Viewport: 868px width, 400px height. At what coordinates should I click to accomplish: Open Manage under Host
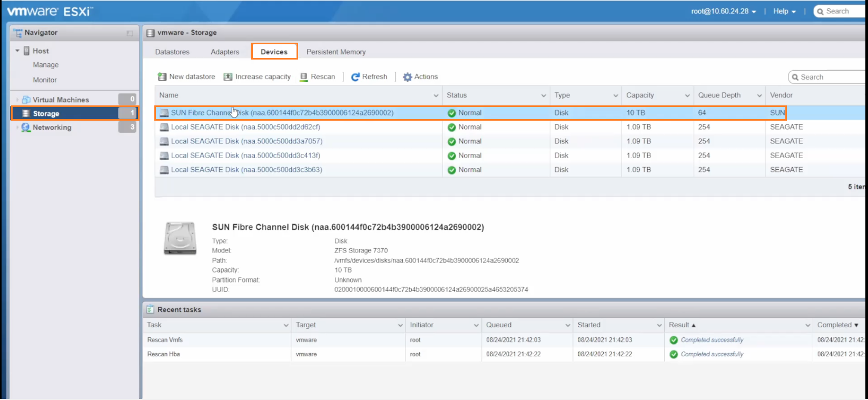click(46, 65)
